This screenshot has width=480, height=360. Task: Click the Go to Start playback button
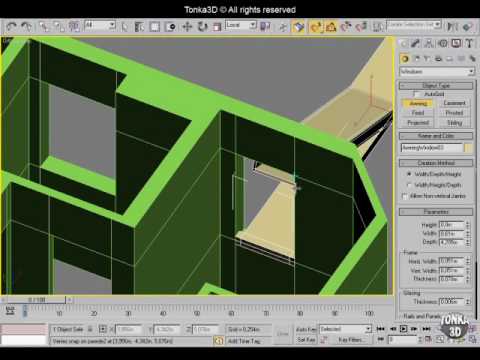(x=380, y=329)
